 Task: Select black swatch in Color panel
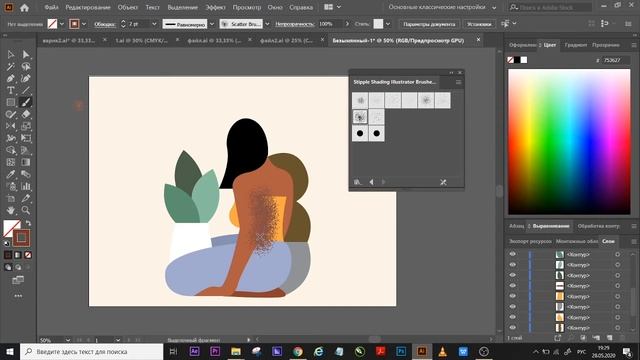[517, 60]
